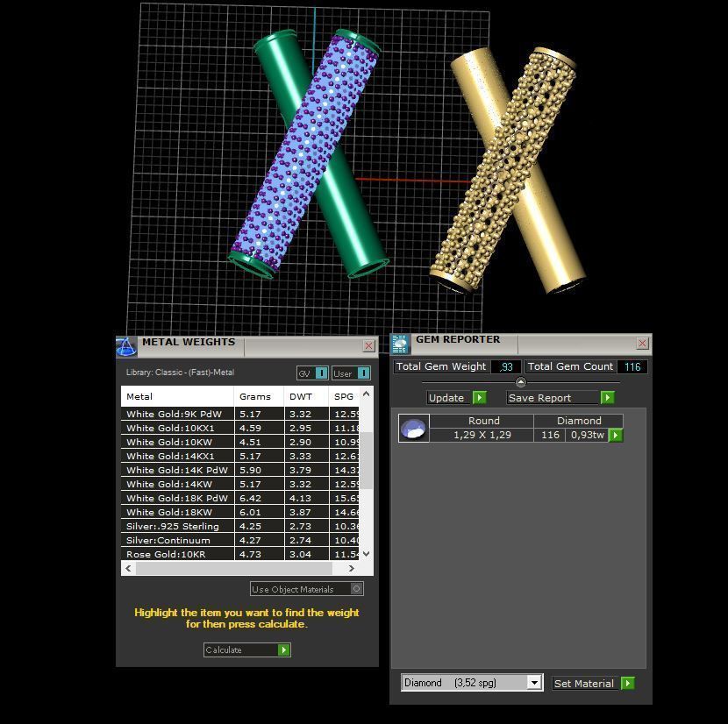This screenshot has width=728, height=724.
Task: Click the Metal column header
Action: [x=177, y=396]
